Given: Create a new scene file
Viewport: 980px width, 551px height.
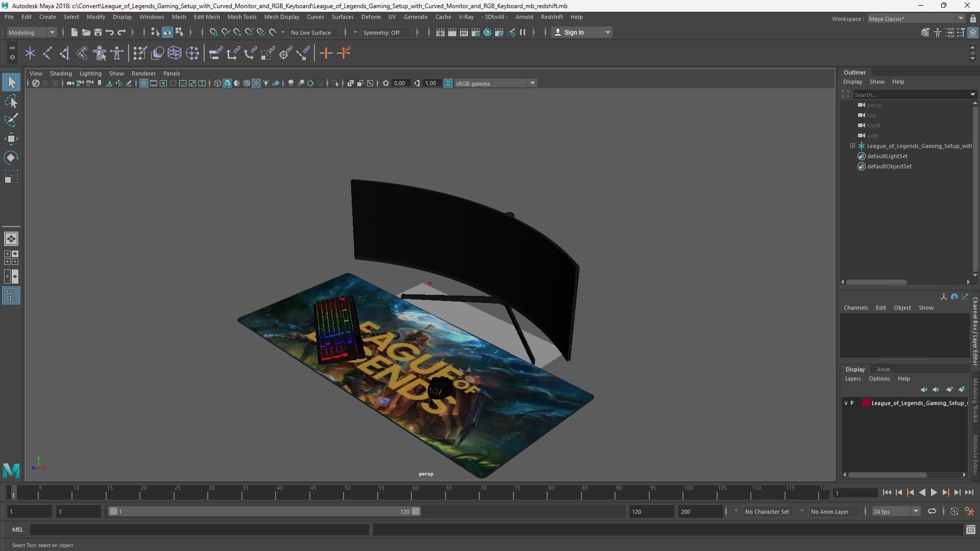Looking at the screenshot, I should [x=74, y=32].
